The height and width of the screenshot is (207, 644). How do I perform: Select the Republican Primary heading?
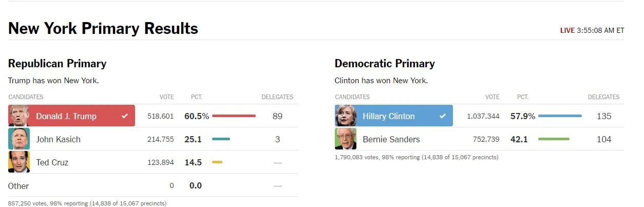click(58, 64)
